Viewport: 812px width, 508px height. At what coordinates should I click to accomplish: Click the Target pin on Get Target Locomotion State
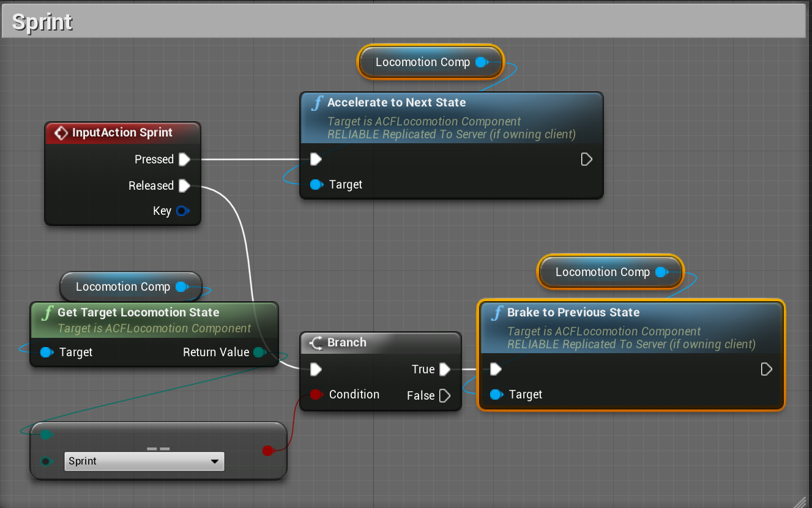click(47, 353)
